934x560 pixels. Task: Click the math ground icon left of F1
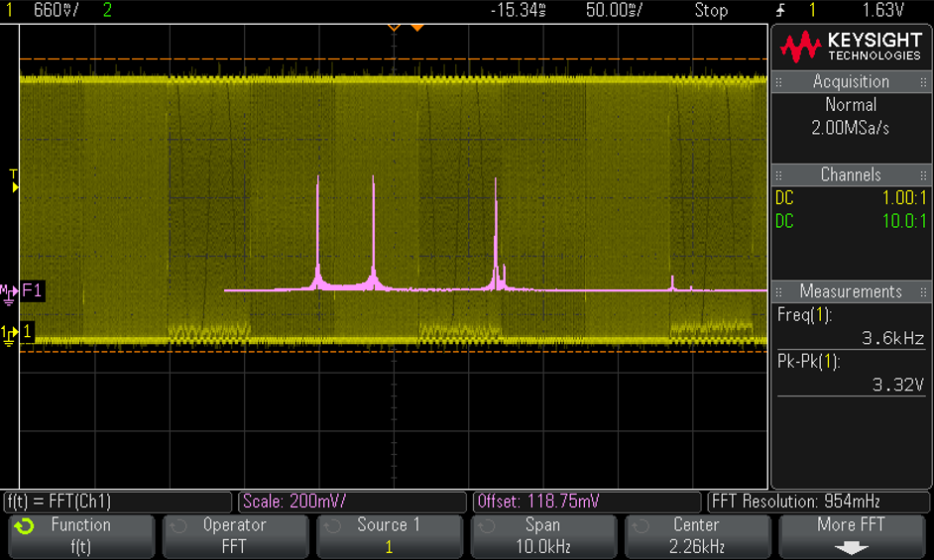tap(9, 293)
